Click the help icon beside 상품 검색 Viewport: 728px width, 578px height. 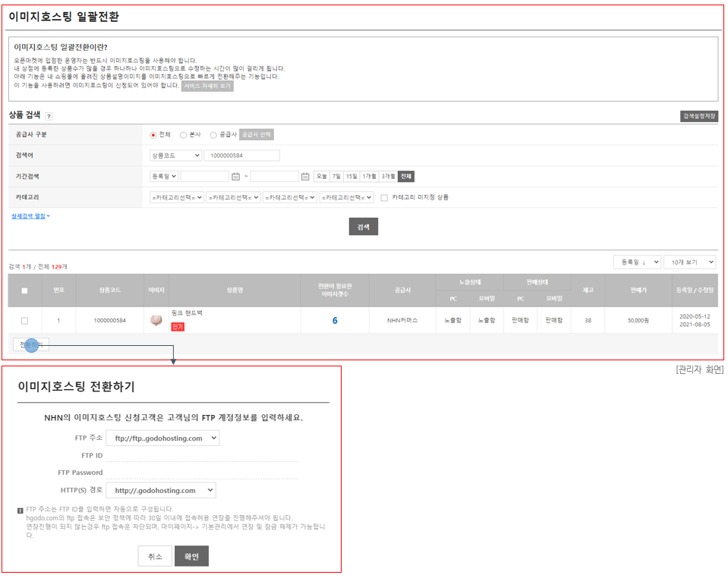[x=49, y=117]
